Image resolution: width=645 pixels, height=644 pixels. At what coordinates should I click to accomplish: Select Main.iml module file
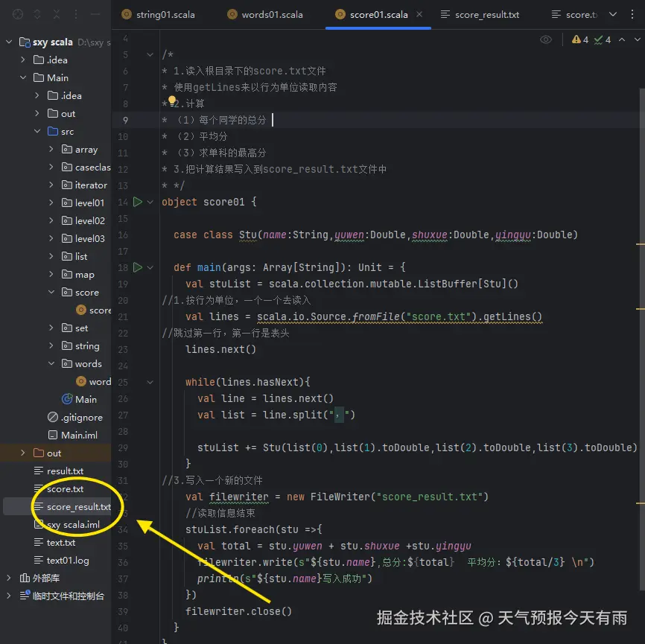click(x=72, y=435)
